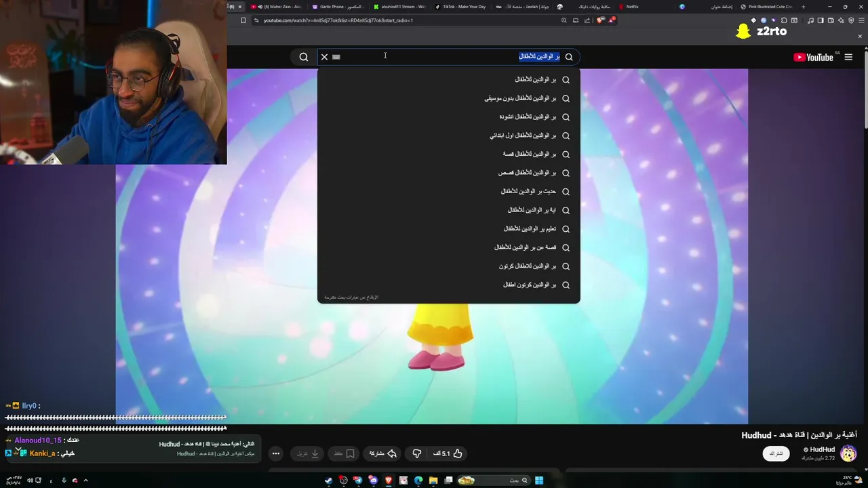Select suggestion 'بر الوالدين للأطفال قصص'
This screenshot has height=488, width=868.
[449, 173]
